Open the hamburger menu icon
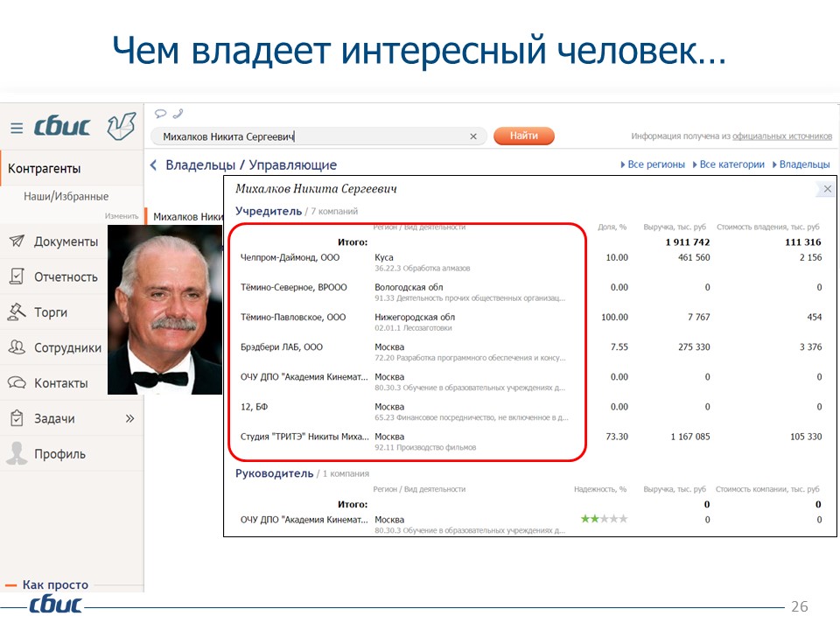 click(17, 128)
